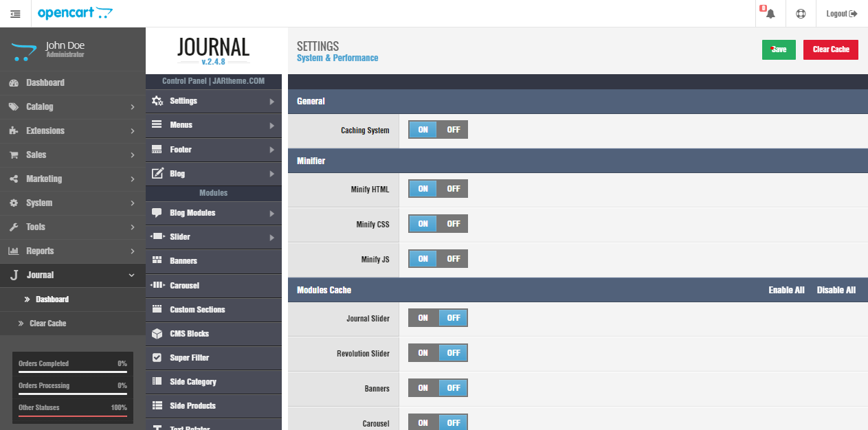868x430 pixels.
Task: Click the Custom Sections icon
Action: 157,309
